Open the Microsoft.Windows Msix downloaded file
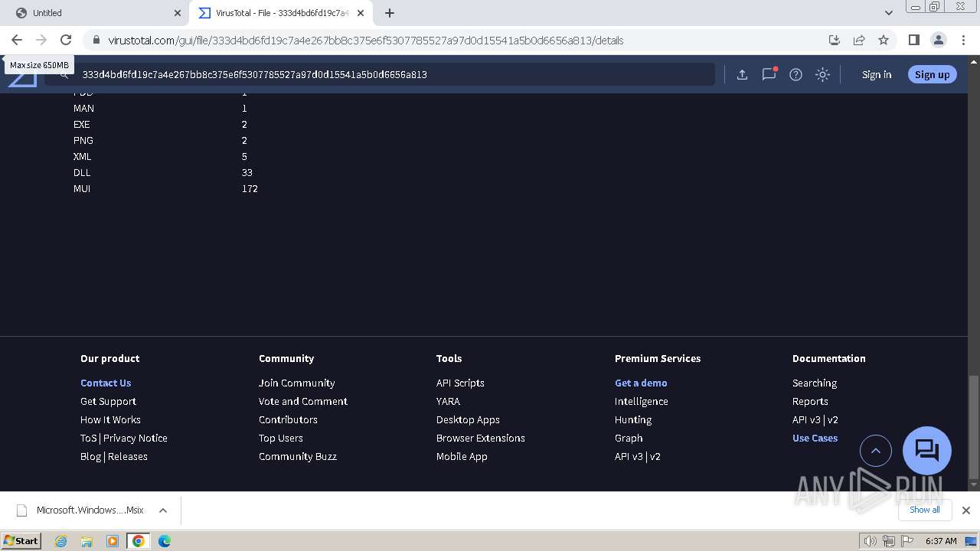 [80, 510]
